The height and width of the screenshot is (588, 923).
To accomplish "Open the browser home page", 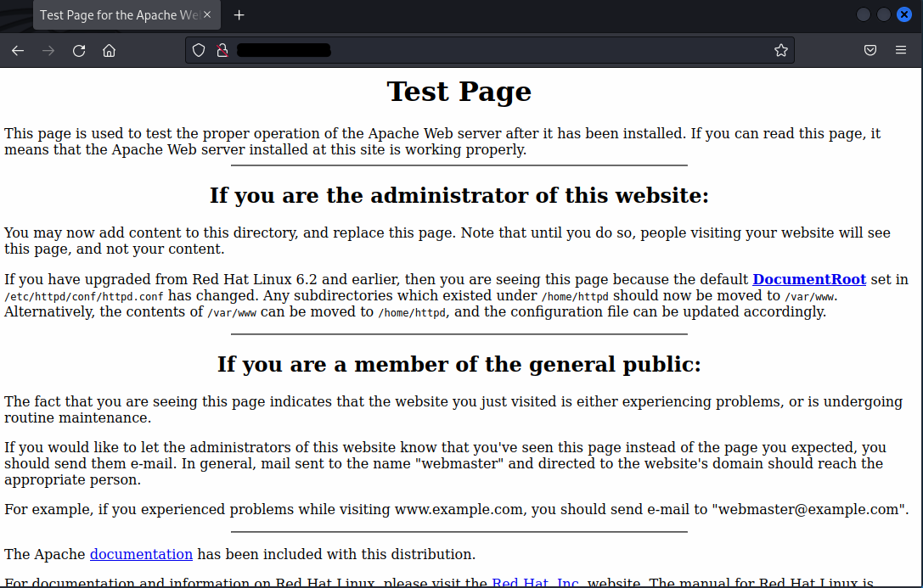I will [x=109, y=51].
